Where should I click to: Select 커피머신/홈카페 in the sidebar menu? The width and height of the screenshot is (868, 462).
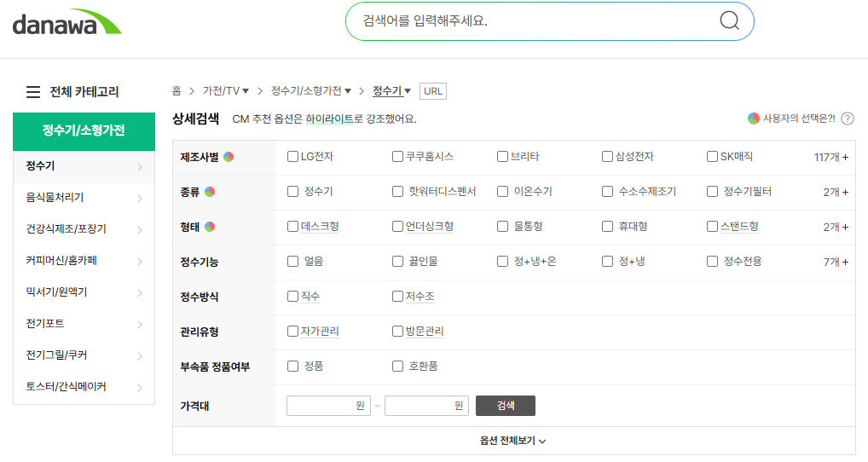point(84,261)
